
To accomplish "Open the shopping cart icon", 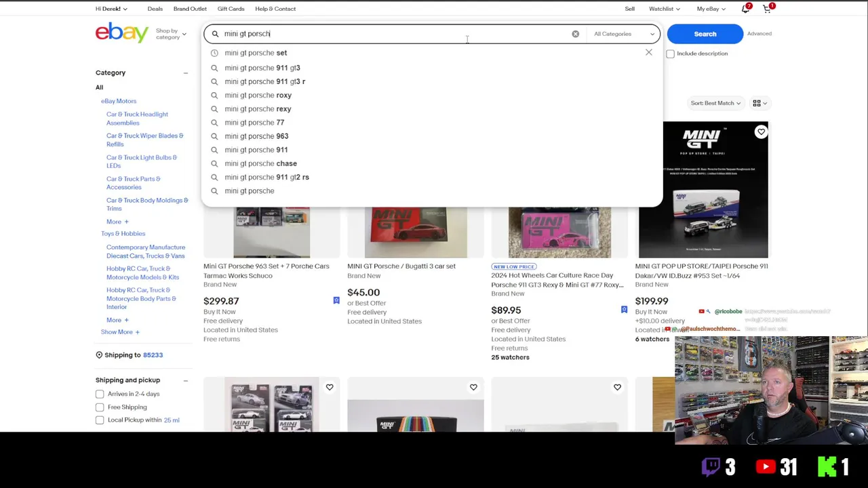I will 767,8.
